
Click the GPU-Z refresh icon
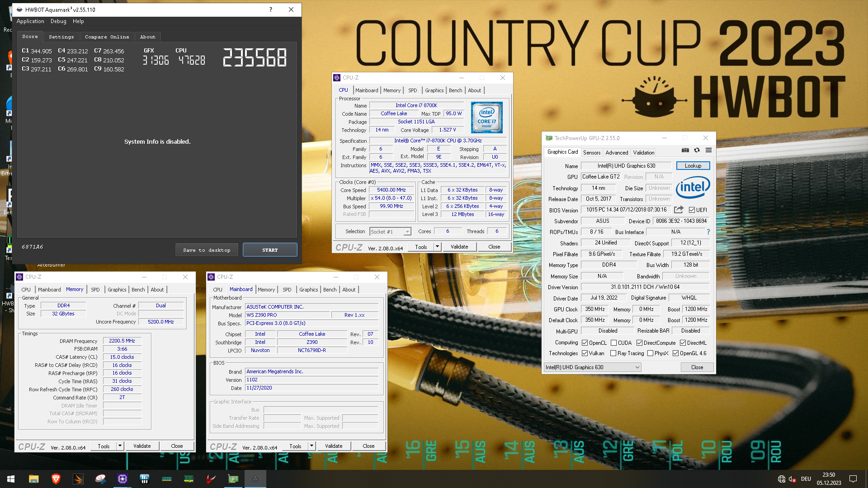pyautogui.click(x=697, y=150)
